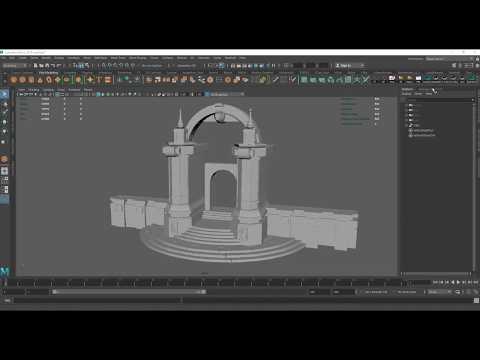Open the Modeling menu set dropdown
This screenshot has width=480, height=360.
point(15,66)
